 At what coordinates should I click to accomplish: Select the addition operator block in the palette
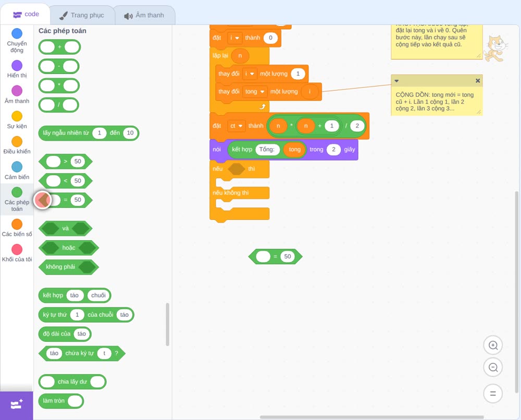[59, 47]
